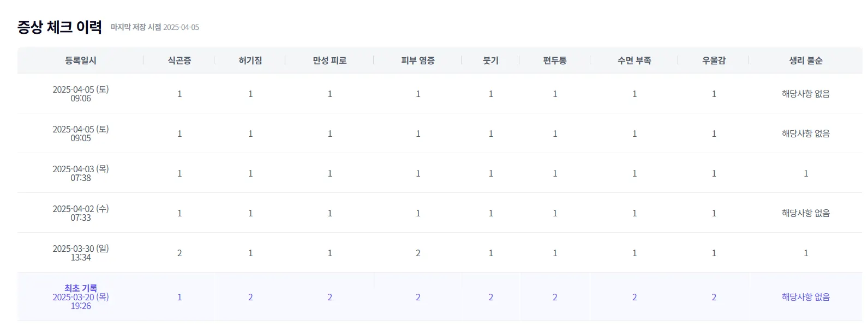Click the 등록일시 column header

pos(80,60)
